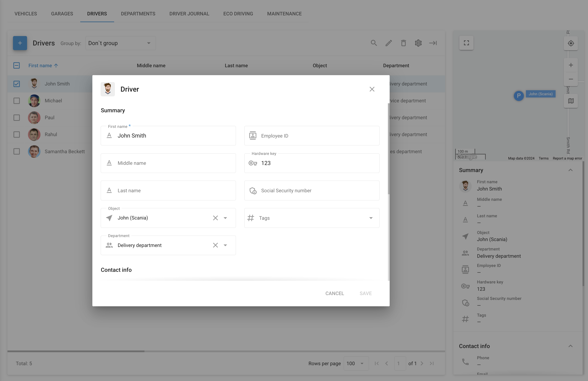The height and width of the screenshot is (381, 588).
Task: Open the Eco Driving tab
Action: tap(238, 14)
